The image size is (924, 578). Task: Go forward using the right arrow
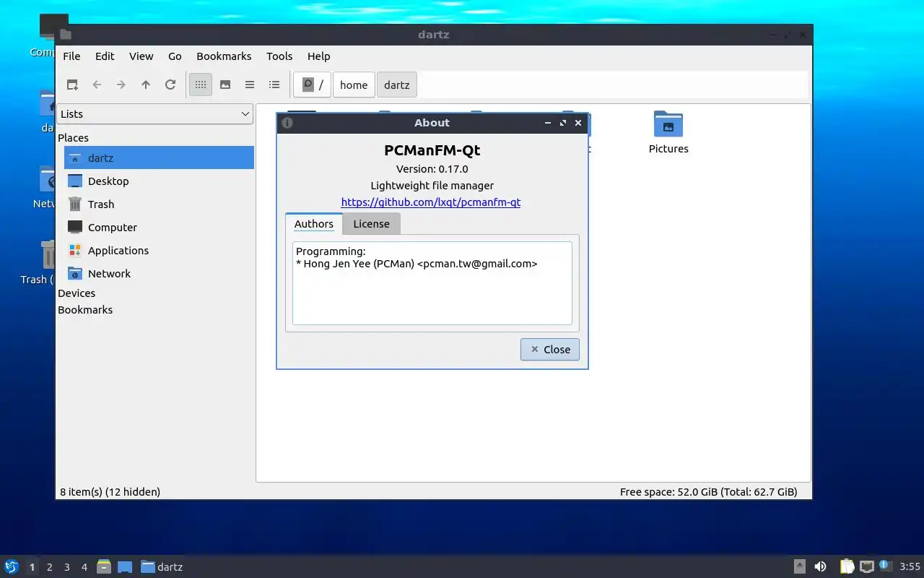[121, 85]
